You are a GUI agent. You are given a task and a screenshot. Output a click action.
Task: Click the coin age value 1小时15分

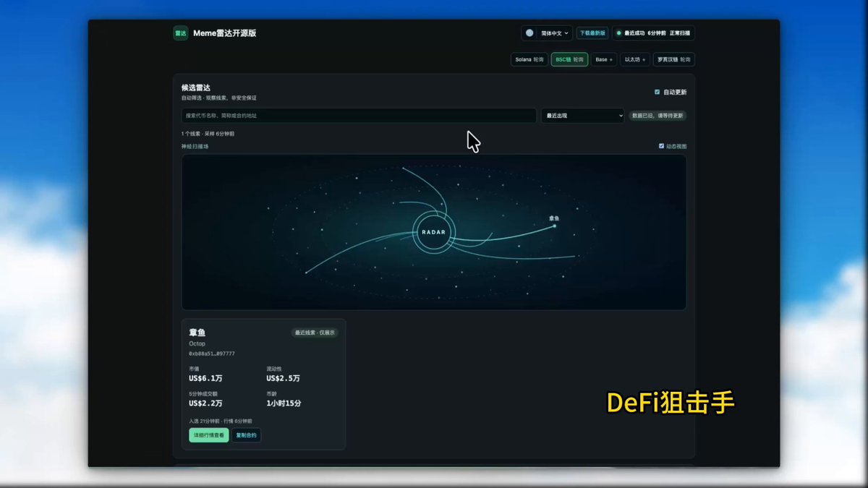pos(284,403)
